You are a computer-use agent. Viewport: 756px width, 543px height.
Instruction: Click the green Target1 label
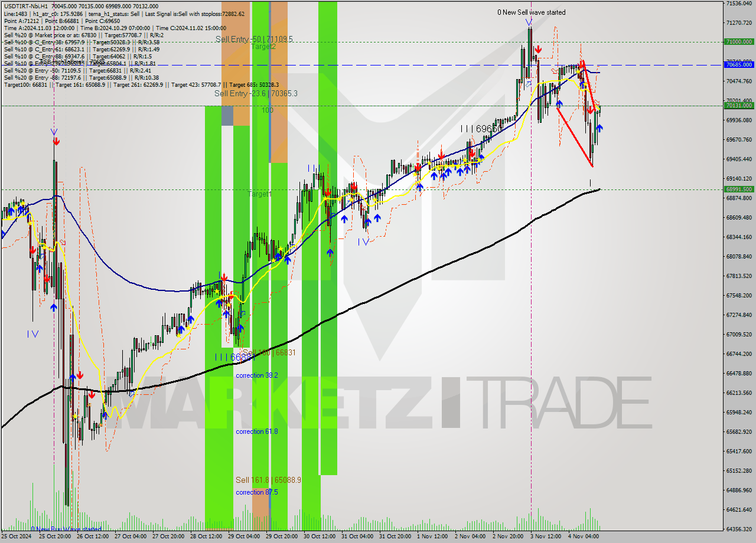(259, 194)
